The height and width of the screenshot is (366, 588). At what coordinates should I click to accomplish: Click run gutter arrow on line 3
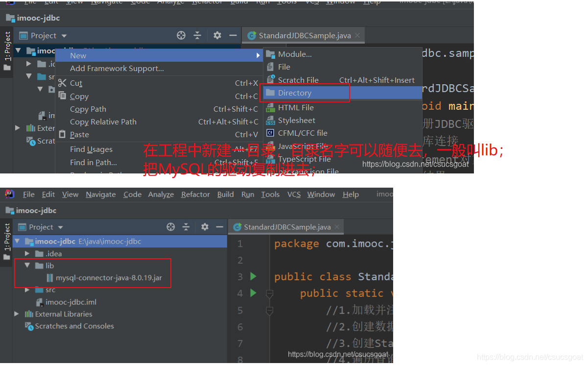253,276
